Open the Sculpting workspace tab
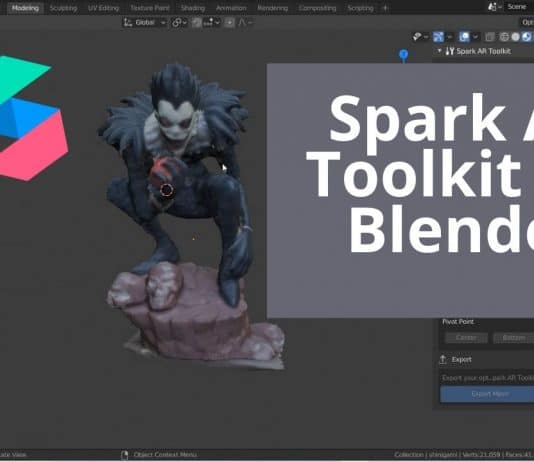The height and width of the screenshot is (462, 534). click(63, 8)
